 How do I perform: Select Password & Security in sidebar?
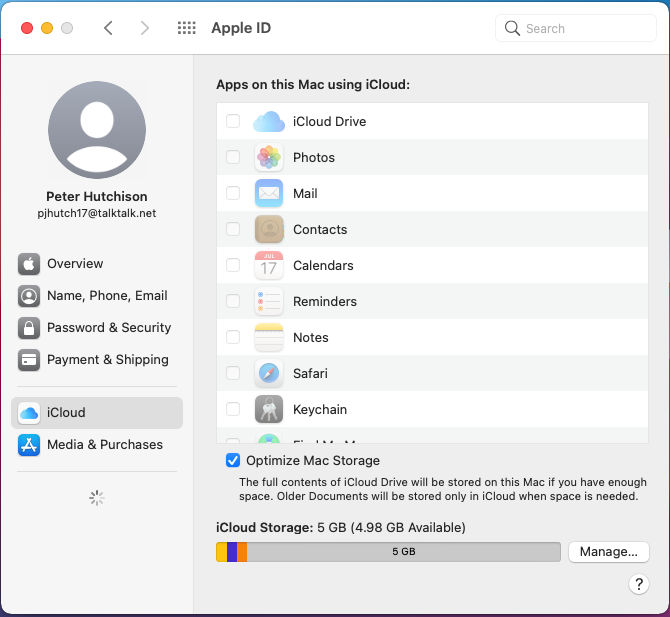108,328
